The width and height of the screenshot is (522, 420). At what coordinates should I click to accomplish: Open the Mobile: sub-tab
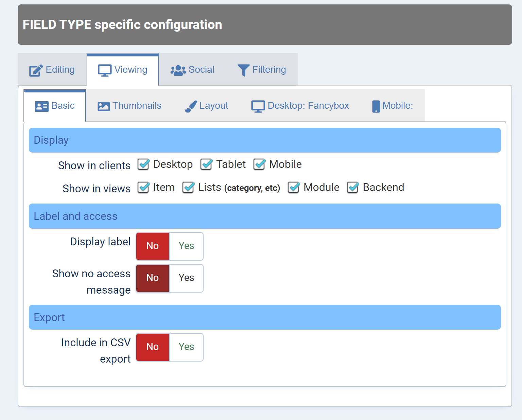click(x=393, y=105)
